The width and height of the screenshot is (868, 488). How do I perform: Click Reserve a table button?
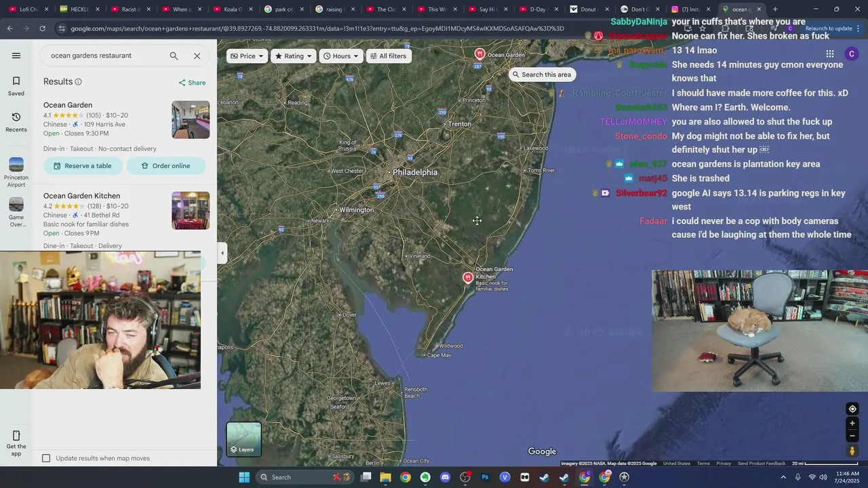click(x=83, y=166)
